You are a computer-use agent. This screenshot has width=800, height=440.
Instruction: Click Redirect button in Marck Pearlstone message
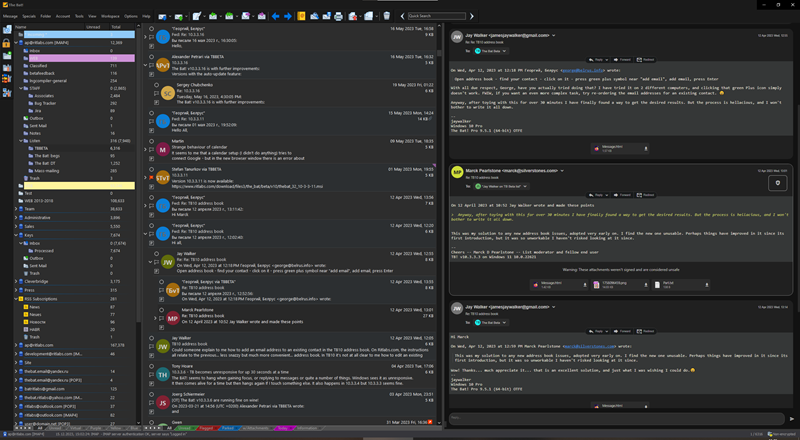(x=646, y=195)
